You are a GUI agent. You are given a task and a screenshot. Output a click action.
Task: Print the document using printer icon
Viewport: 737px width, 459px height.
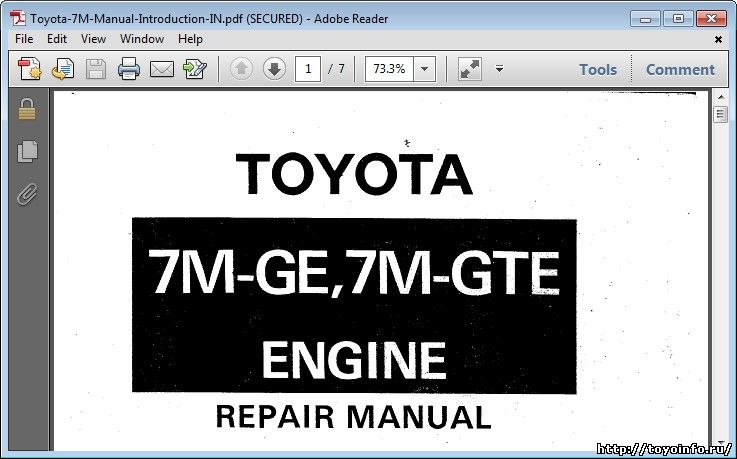point(129,69)
